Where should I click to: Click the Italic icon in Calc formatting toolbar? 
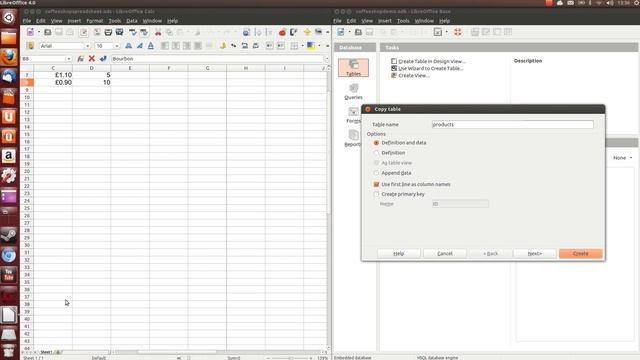140,46
